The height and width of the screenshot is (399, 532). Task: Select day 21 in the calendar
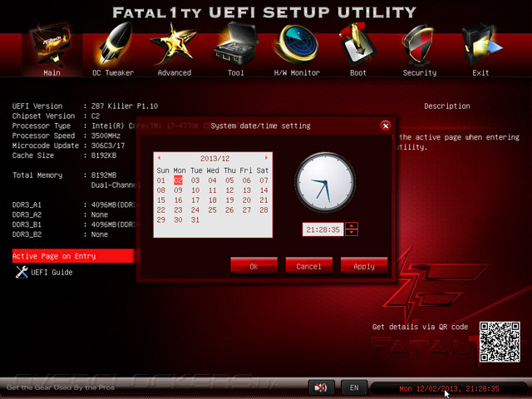pyautogui.click(x=264, y=199)
